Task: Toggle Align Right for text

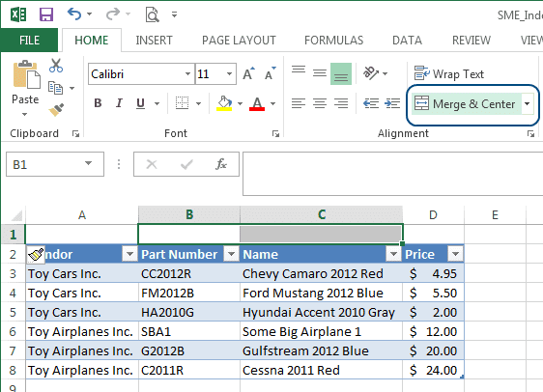Action: [x=341, y=103]
